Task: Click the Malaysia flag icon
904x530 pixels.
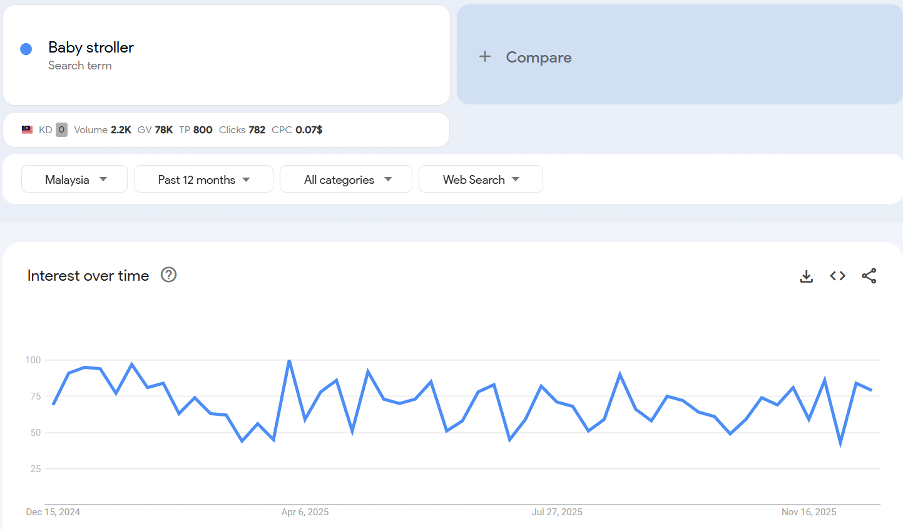Action: [27, 130]
